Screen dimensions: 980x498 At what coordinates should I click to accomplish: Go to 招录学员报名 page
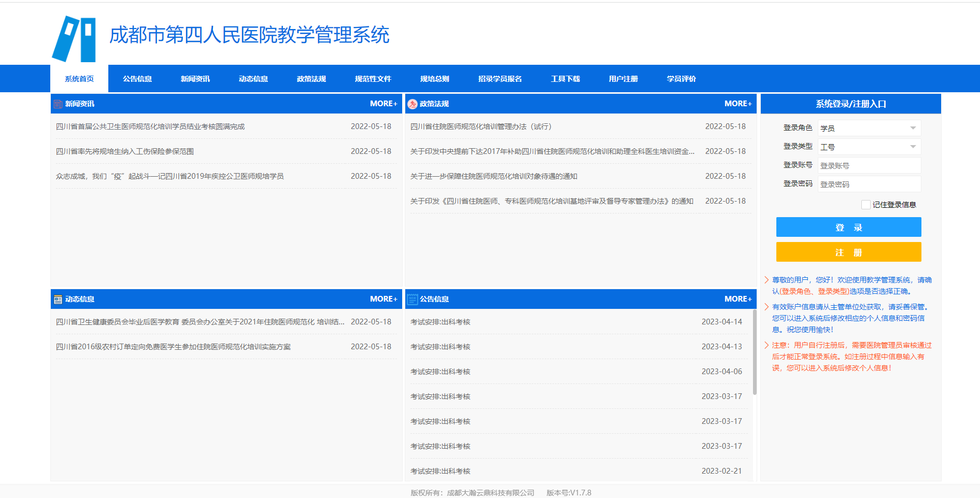pyautogui.click(x=500, y=79)
